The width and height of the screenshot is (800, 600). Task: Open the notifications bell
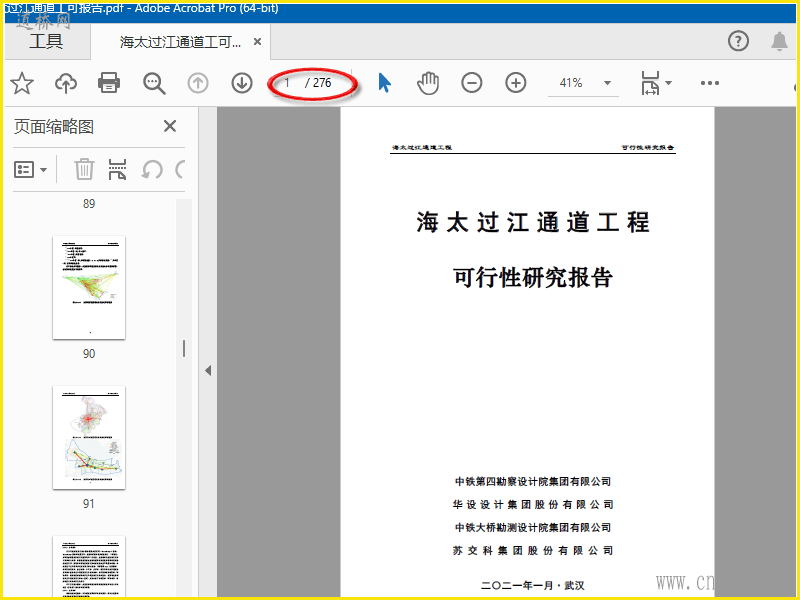[x=779, y=41]
